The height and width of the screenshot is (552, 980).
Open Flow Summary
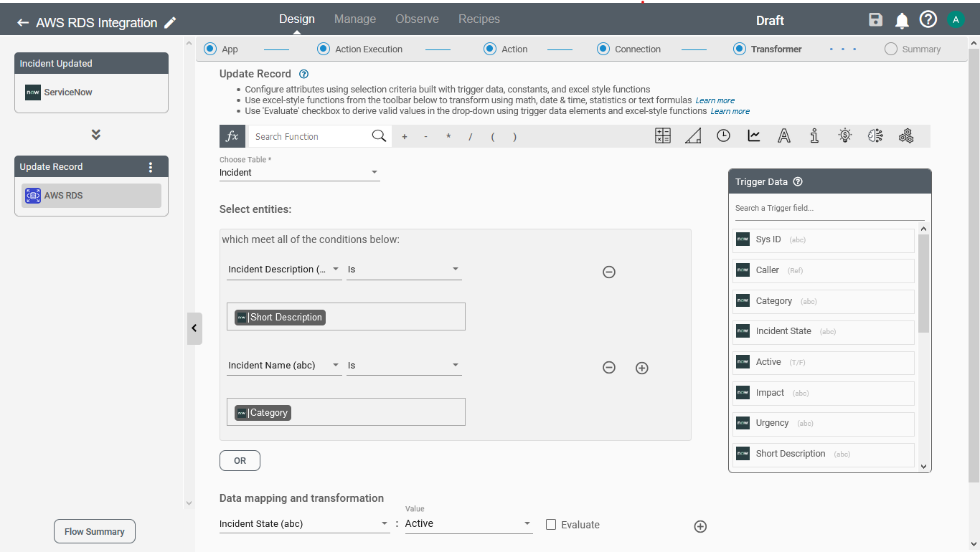point(95,532)
